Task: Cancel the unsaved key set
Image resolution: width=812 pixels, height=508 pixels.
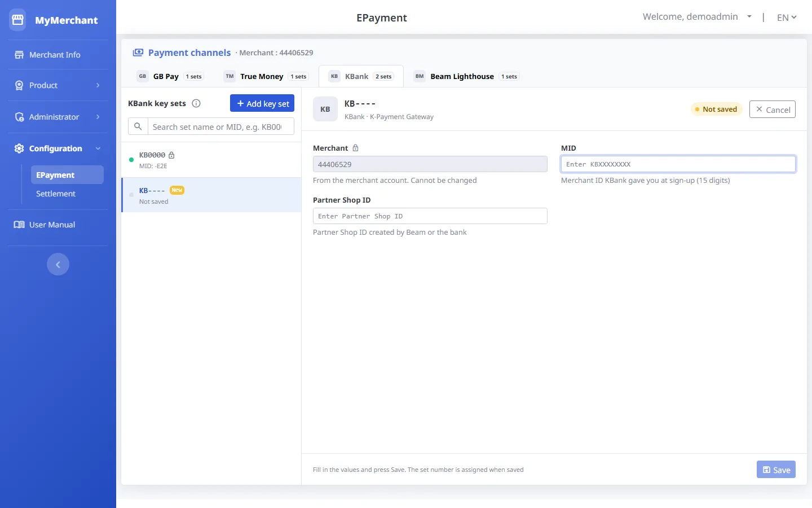Action: pyautogui.click(x=773, y=110)
